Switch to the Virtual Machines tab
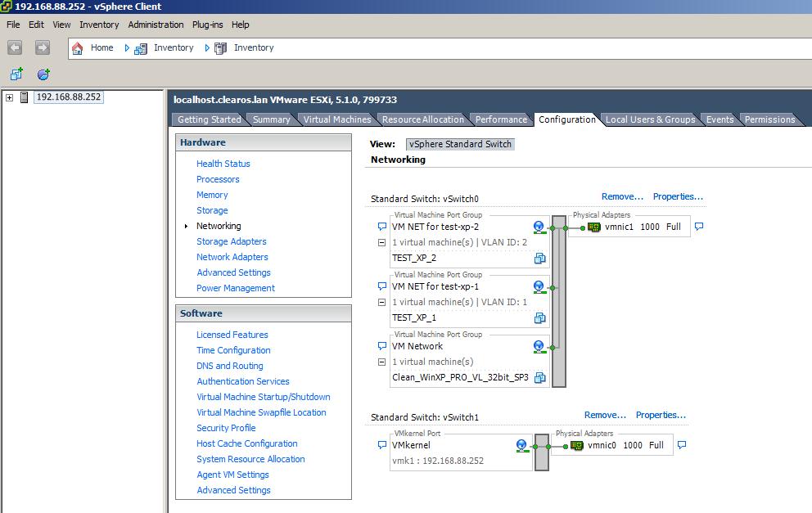The height and width of the screenshot is (513, 812). (337, 119)
